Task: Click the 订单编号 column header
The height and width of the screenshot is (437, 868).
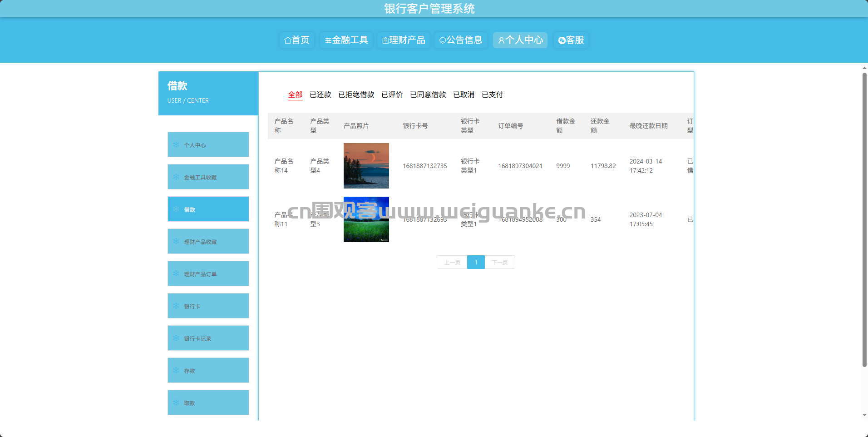Action: click(x=511, y=126)
